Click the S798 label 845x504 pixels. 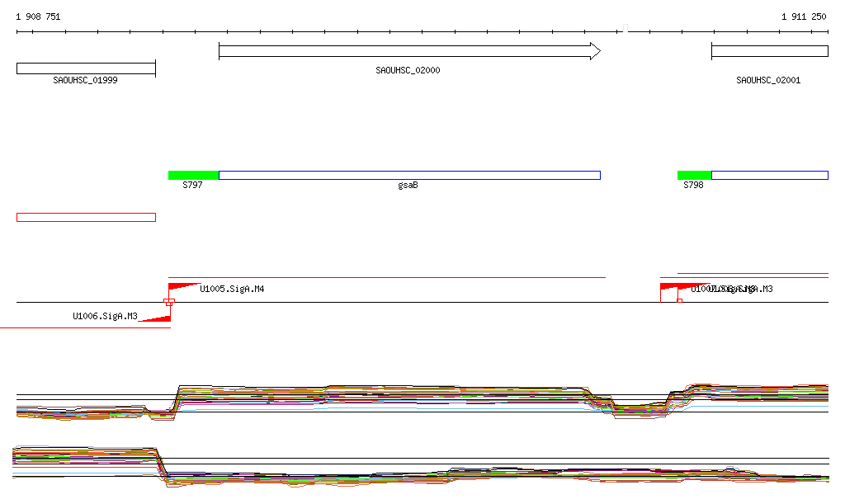tap(693, 186)
